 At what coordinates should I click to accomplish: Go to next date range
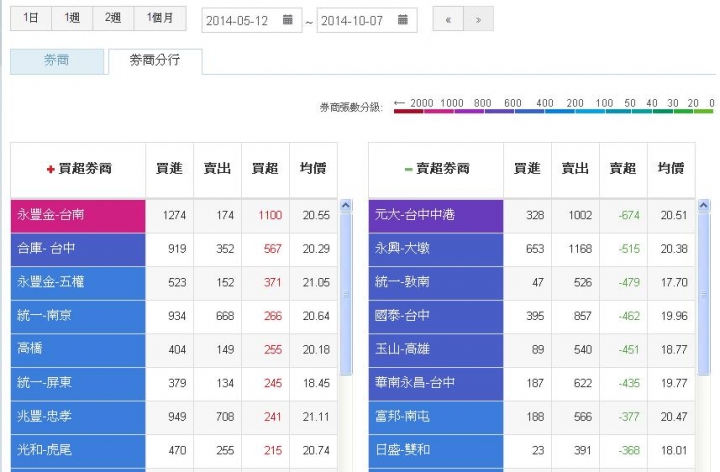click(478, 19)
